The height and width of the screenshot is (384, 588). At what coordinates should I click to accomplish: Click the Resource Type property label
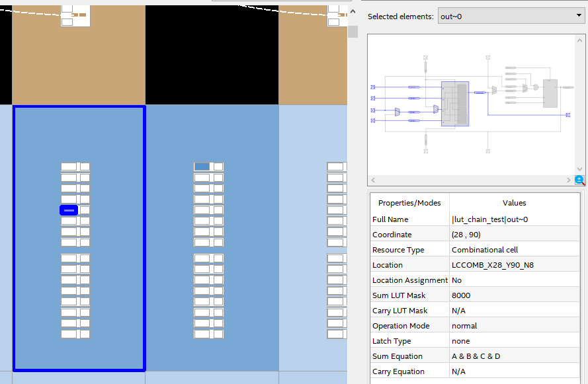point(398,250)
